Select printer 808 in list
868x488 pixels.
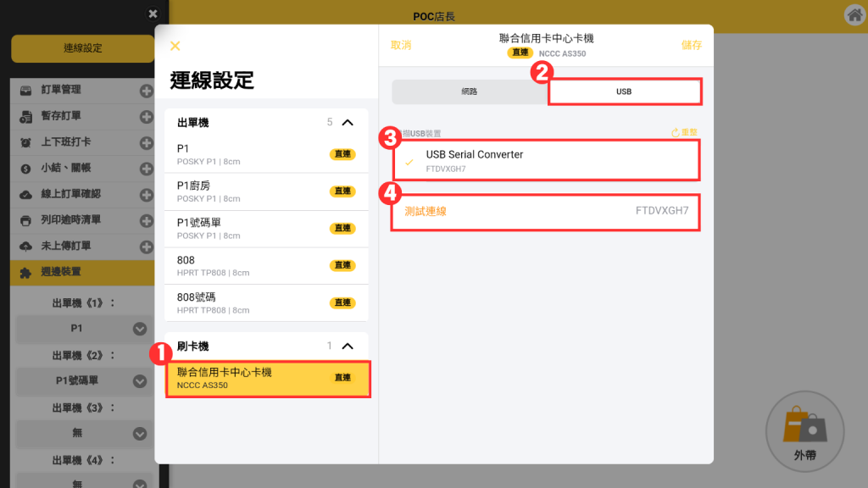(266, 265)
